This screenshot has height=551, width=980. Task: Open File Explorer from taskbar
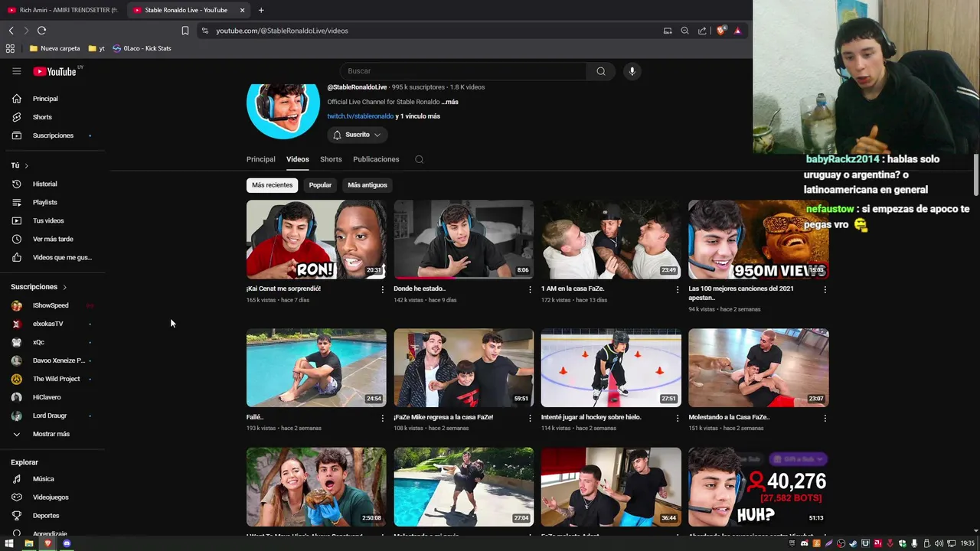28,543
